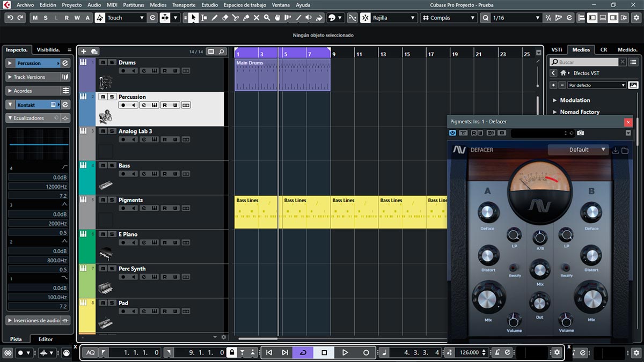The image size is (644, 362).
Task: Open the Transporte menu
Action: [184, 5]
